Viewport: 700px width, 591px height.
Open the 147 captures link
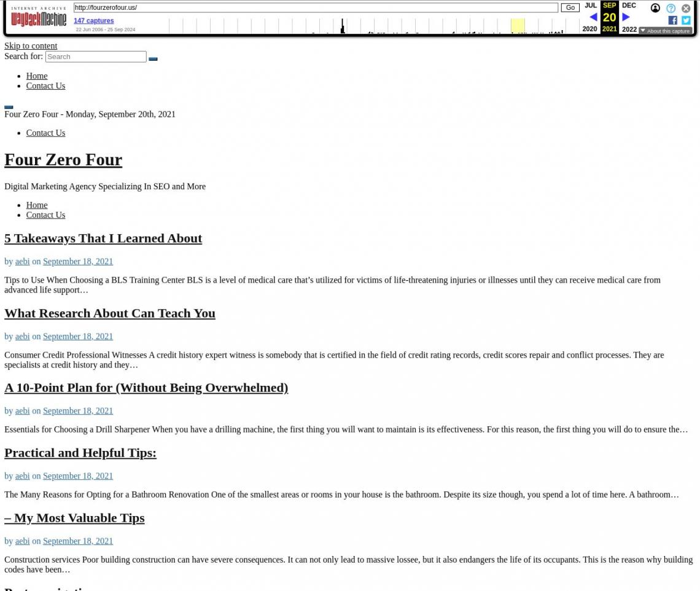point(94,20)
